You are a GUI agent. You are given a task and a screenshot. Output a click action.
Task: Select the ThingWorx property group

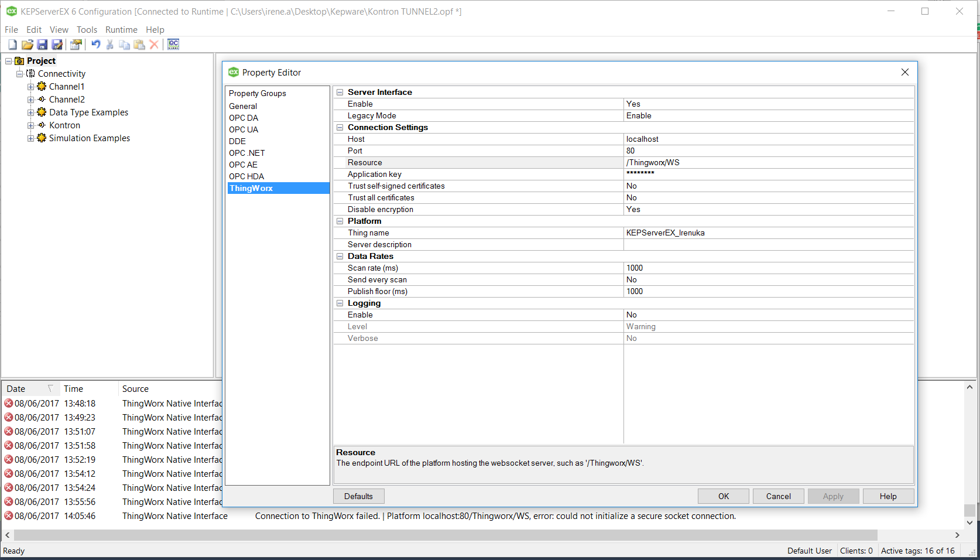(x=277, y=188)
